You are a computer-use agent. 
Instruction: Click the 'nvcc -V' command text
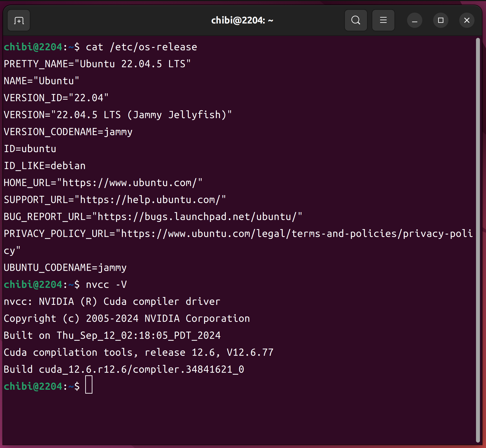pyautogui.click(x=106, y=285)
